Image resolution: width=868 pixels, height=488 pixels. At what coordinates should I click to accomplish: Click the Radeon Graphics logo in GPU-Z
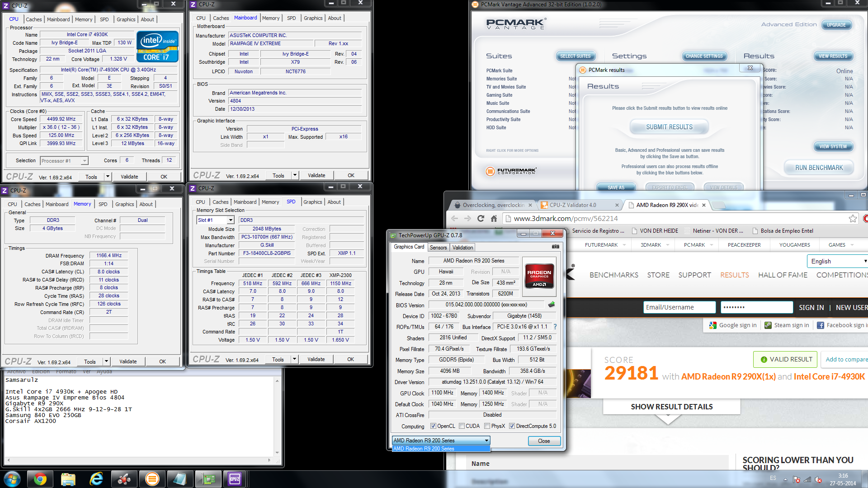pos(539,276)
